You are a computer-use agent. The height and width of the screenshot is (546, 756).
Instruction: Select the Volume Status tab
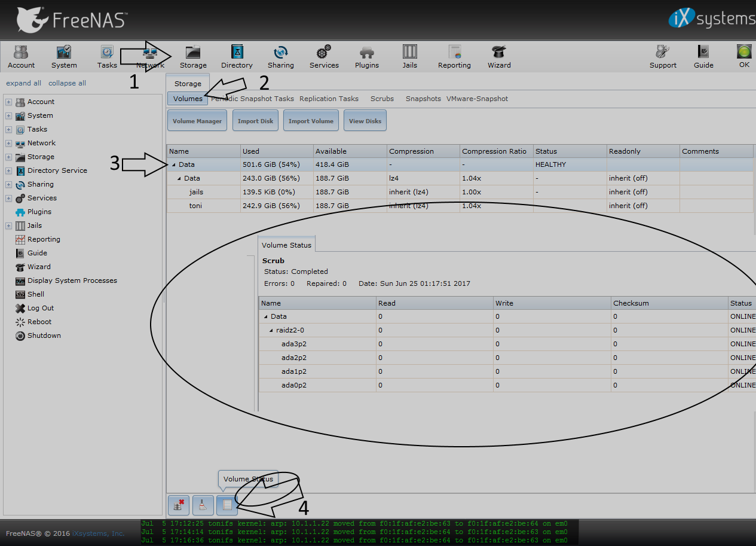(286, 245)
